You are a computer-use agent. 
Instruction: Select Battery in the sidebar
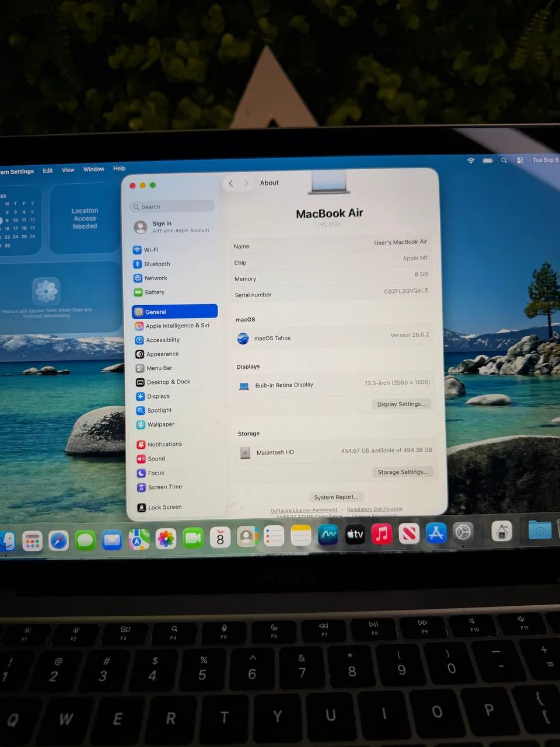(x=149, y=292)
